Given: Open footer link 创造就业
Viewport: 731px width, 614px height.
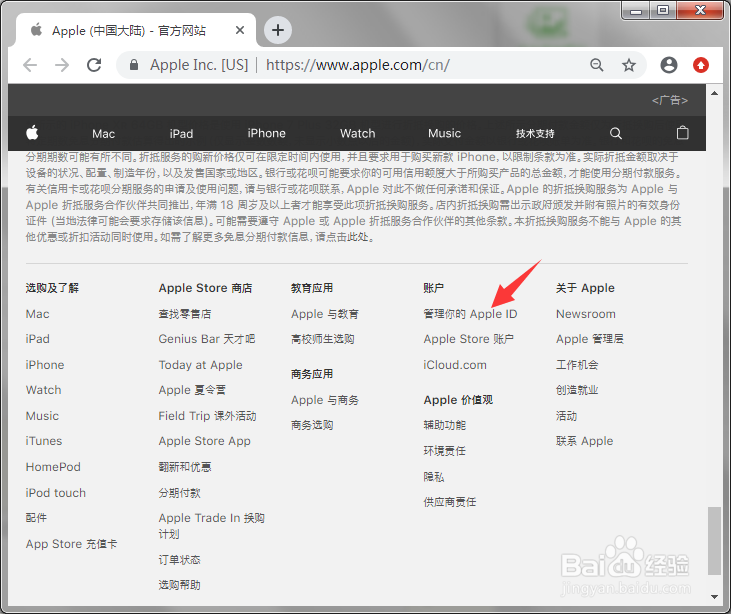Looking at the screenshot, I should pos(577,390).
